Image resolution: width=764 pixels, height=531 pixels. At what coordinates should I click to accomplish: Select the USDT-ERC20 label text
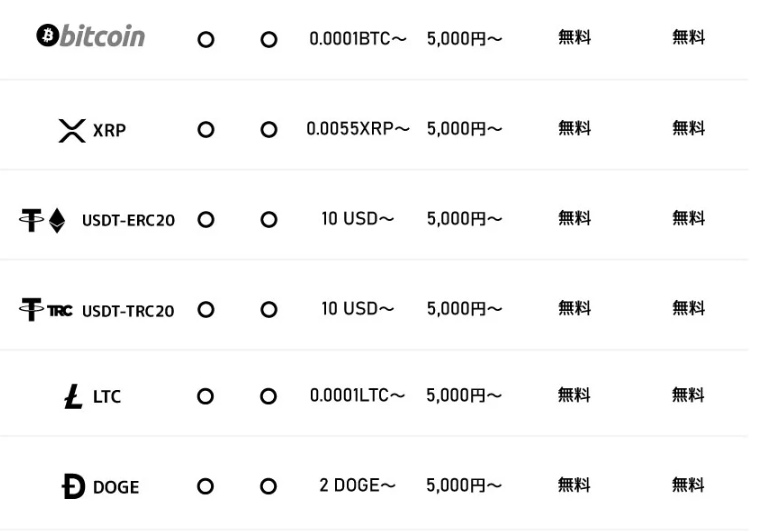pos(128,220)
